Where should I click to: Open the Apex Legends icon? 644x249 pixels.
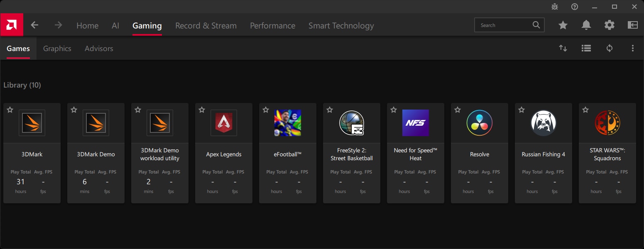coord(224,123)
